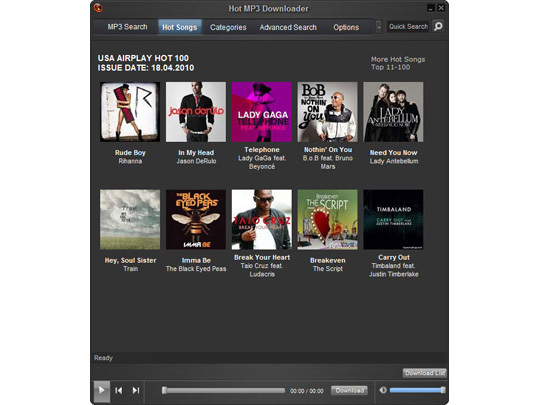Click the Hot MP3 Downloader app logo icon
Screen dimensions: 540x405
(98, 8)
